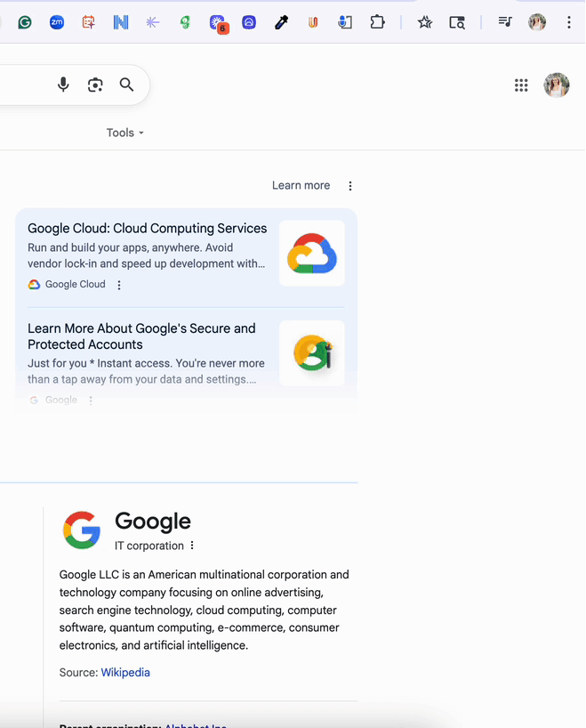The height and width of the screenshot is (728, 586).
Task: Open the Wikipedia source link
Action: (x=125, y=673)
